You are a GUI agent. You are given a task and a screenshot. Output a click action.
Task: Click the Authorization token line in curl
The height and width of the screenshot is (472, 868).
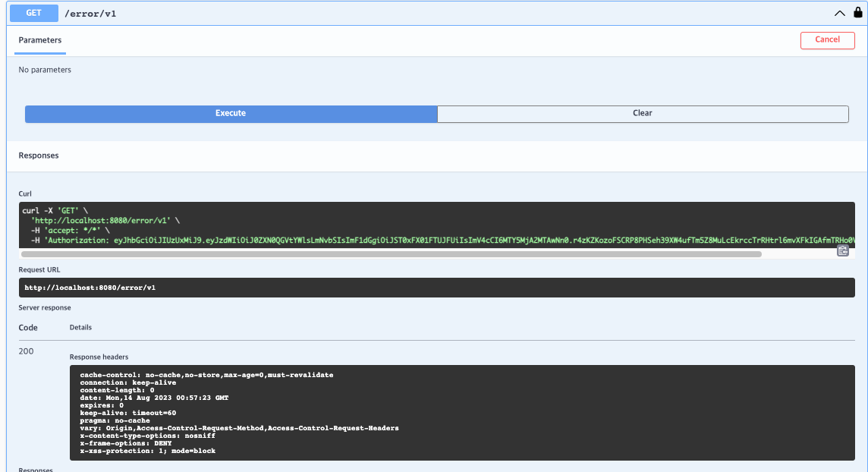443,241
